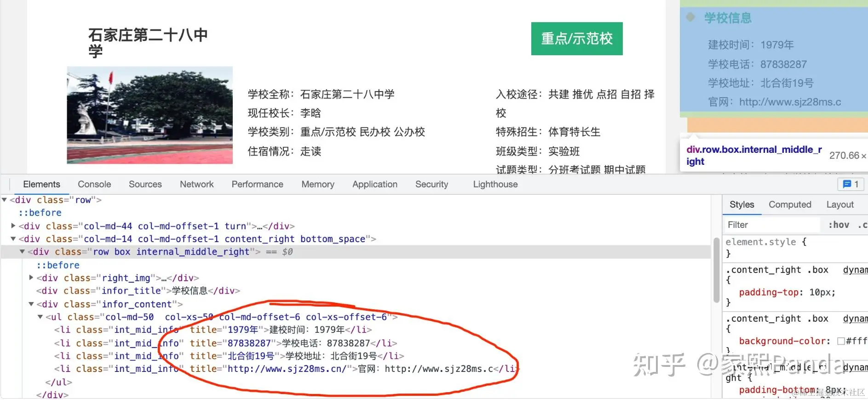The height and width of the screenshot is (400, 868).
Task: Focus the styles Filter input field
Action: tap(771, 225)
